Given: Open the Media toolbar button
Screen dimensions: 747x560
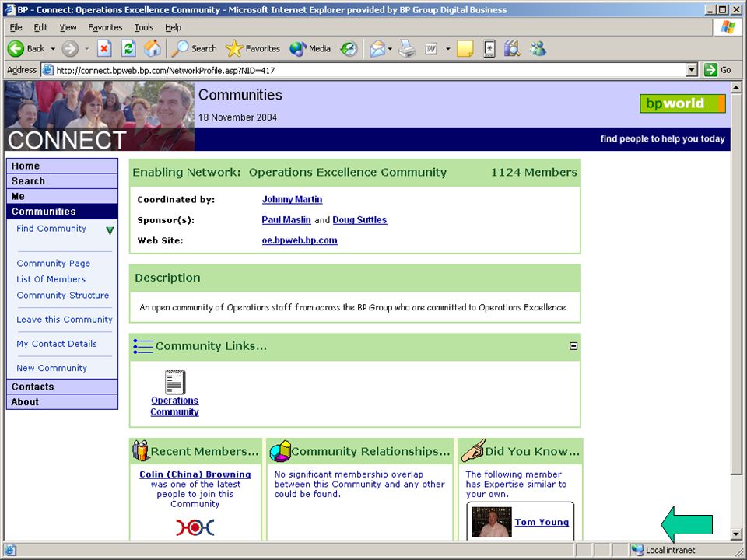Looking at the screenshot, I should (310, 48).
